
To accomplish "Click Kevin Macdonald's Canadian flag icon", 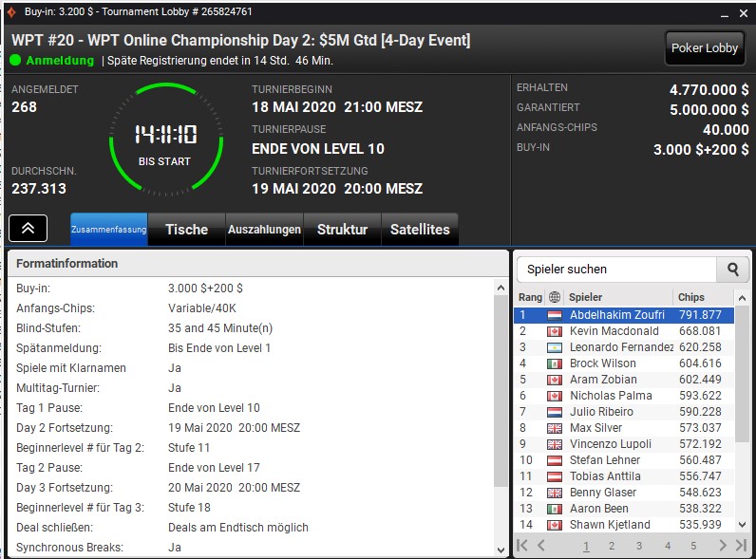I will pyautogui.click(x=555, y=331).
